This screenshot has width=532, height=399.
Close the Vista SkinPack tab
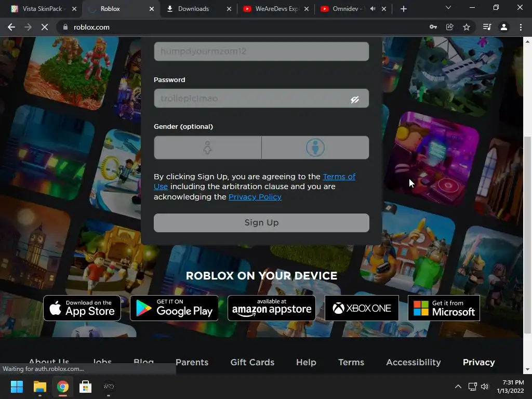pyautogui.click(x=74, y=9)
